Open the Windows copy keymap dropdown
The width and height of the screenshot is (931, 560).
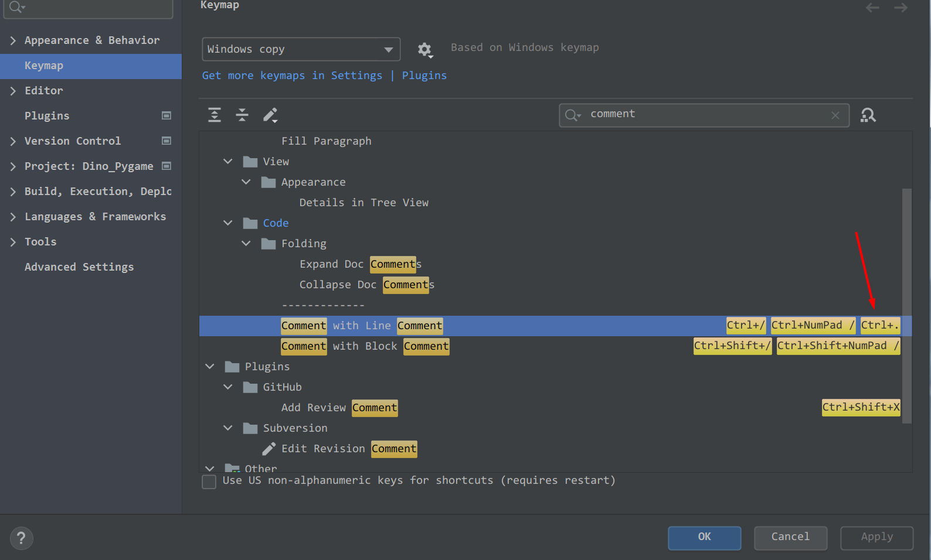tap(301, 49)
